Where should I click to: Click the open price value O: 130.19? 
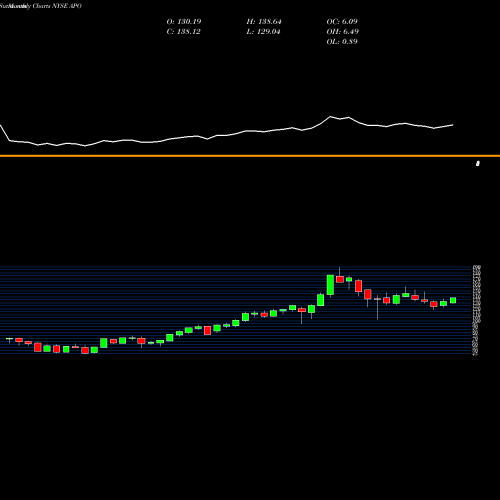tap(184, 22)
